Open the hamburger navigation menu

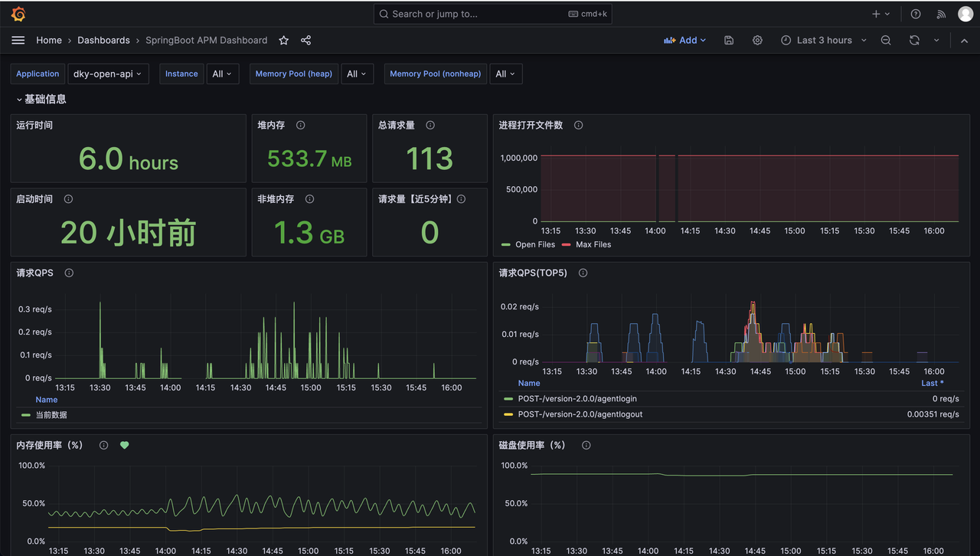18,40
